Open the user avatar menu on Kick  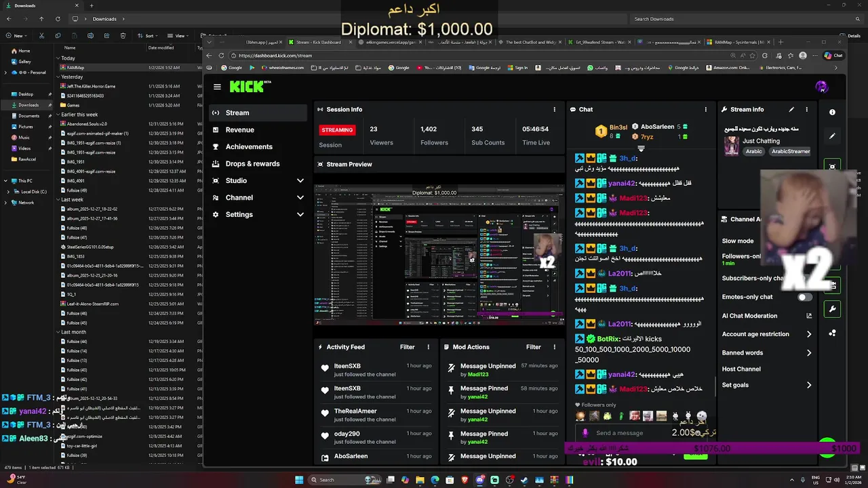822,87
